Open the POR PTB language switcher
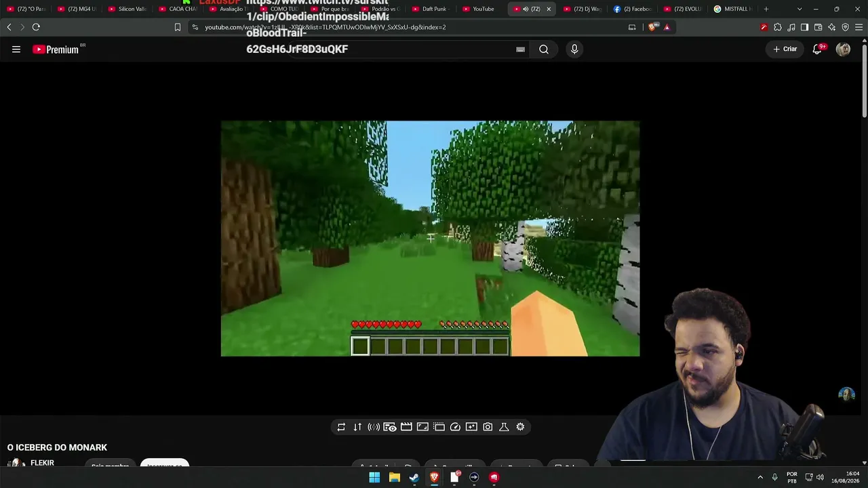The width and height of the screenshot is (868, 488). coord(792,477)
